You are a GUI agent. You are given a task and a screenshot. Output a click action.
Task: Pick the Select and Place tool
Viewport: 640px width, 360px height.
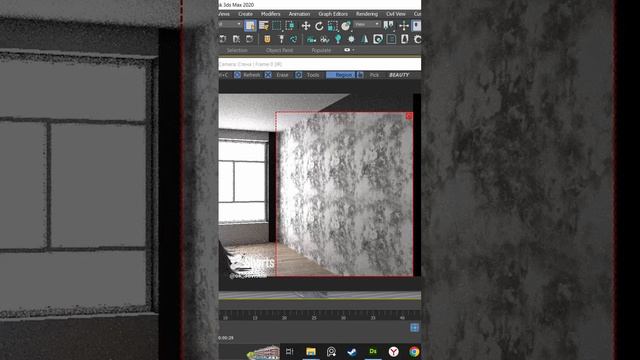click(x=346, y=26)
